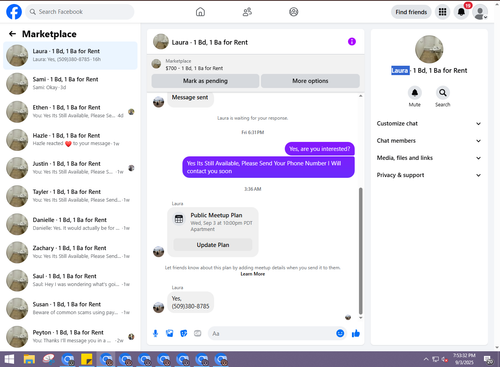Send a thumbs-up like
500x367 pixels.
click(x=356, y=333)
